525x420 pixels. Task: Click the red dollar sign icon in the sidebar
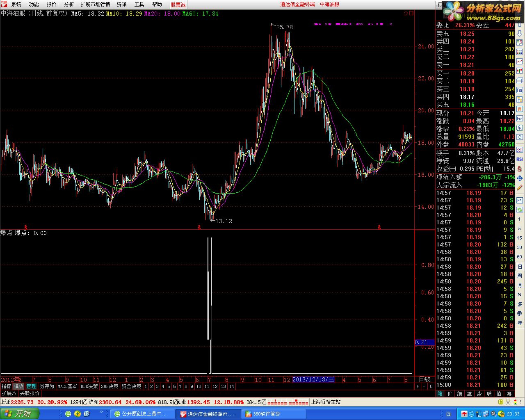(x=520, y=169)
